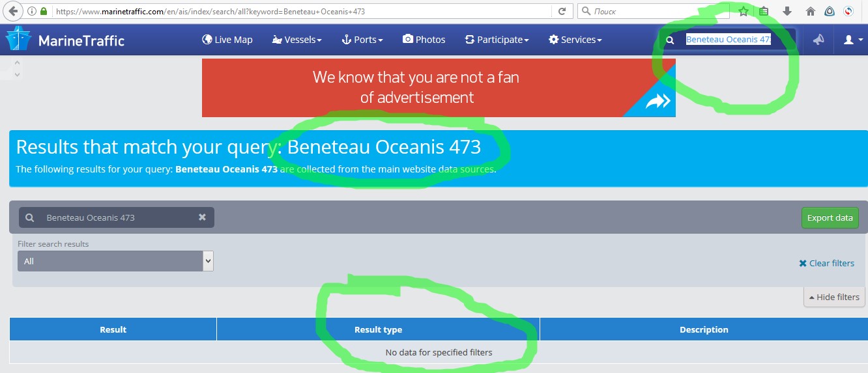Viewport: 868px width, 373px height.
Task: Open the Live Map page
Action: [x=227, y=40]
